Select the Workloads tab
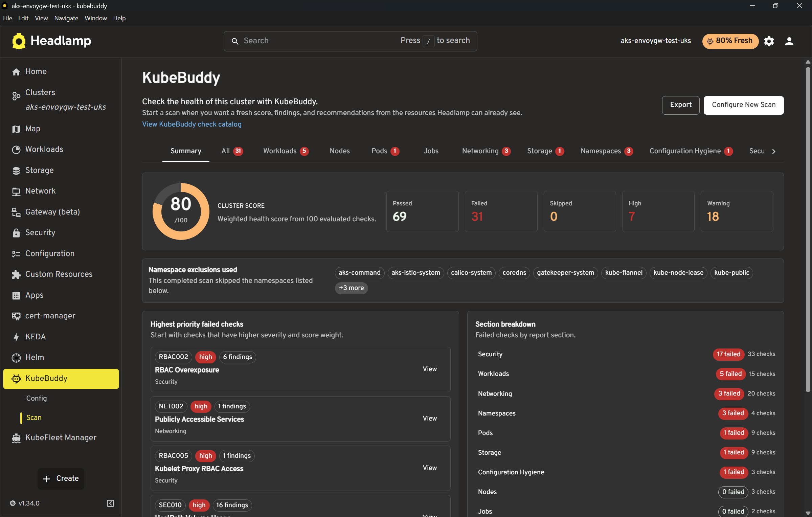 pyautogui.click(x=286, y=151)
